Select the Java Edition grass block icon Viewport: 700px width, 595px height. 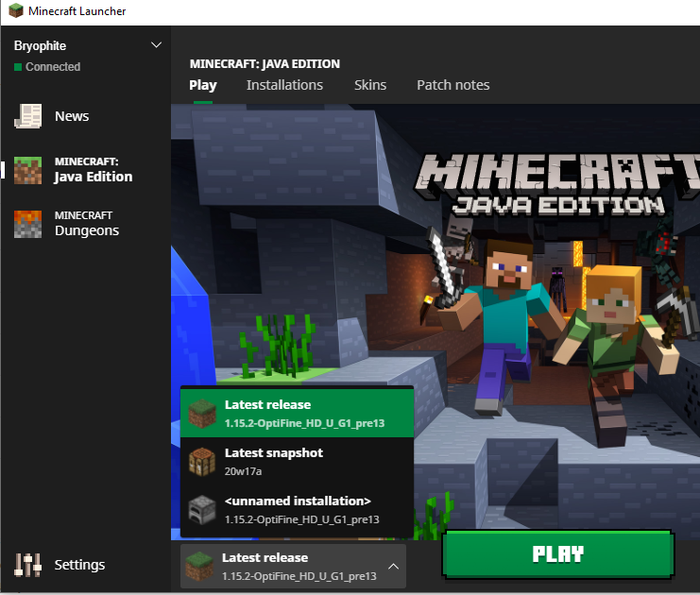pyautogui.click(x=28, y=170)
